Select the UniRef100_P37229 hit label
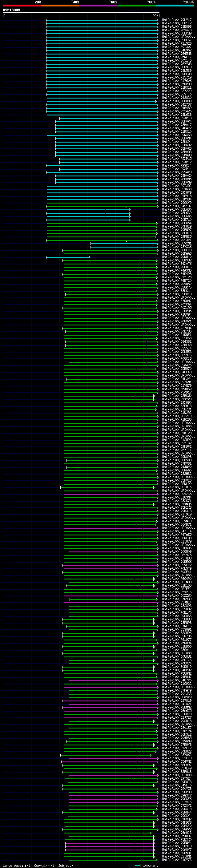This screenshot has height=868, width=197. pyautogui.click(x=176, y=91)
